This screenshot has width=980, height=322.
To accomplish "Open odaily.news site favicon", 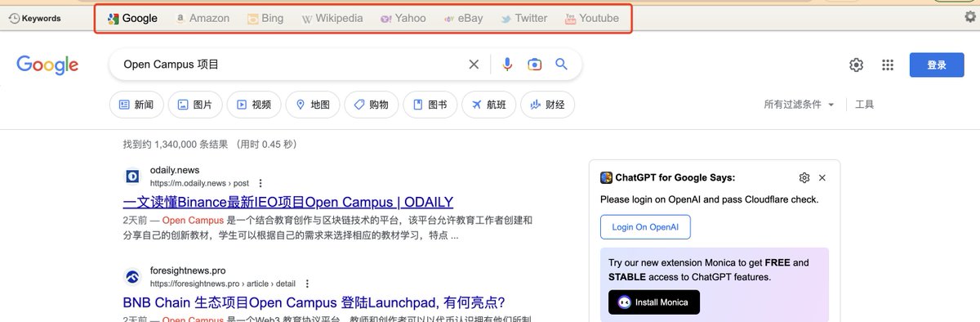I will click(x=132, y=176).
